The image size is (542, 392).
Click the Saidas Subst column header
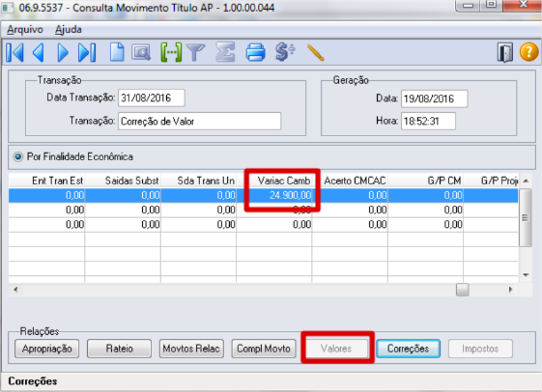coord(123,181)
